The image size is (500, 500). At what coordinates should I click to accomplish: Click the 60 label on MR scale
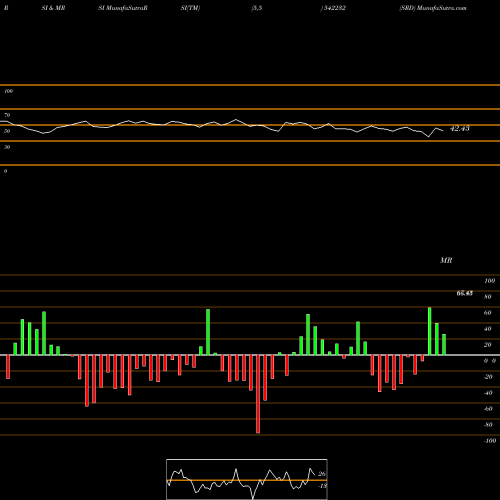coord(487,313)
